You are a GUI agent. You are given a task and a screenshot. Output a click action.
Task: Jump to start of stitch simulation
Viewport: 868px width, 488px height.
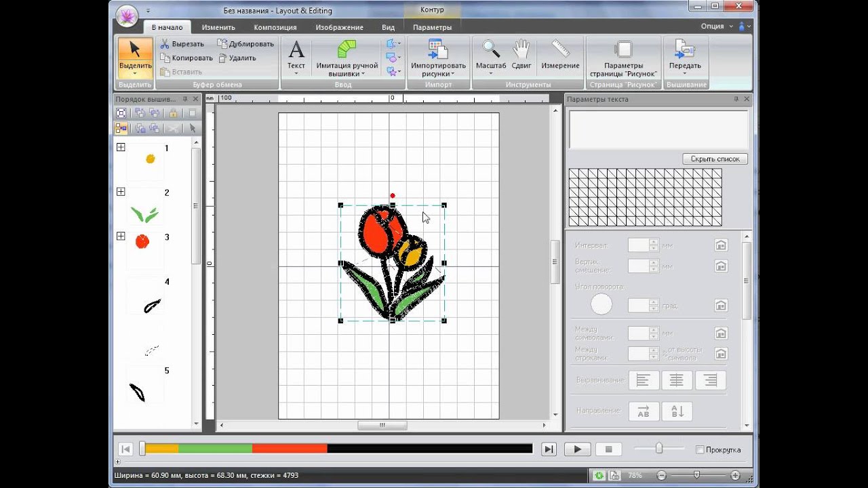[125, 449]
